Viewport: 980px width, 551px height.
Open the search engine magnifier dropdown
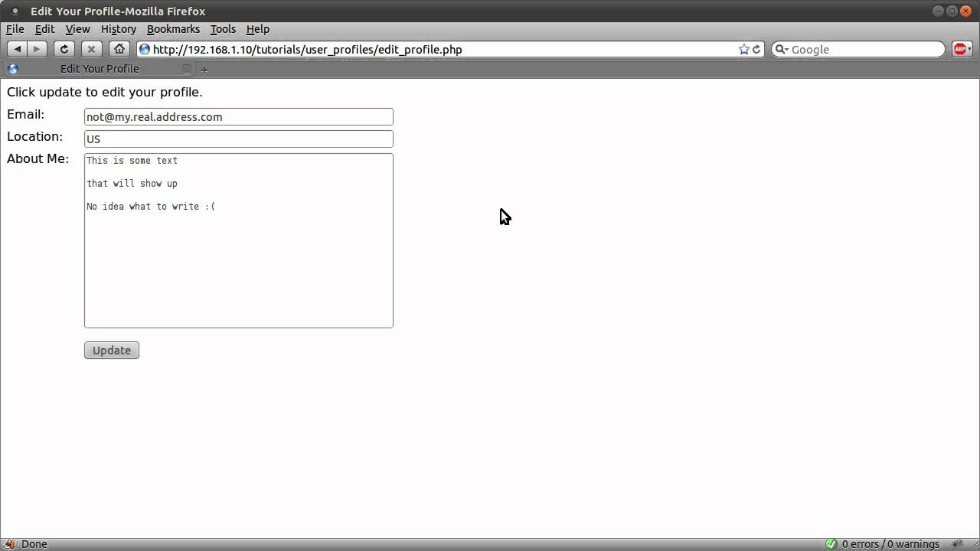point(782,49)
